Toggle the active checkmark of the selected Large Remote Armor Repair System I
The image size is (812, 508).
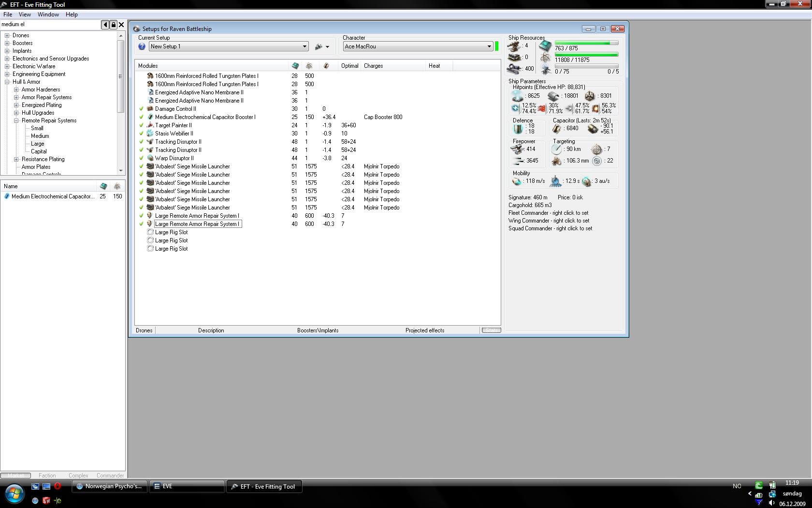coord(141,224)
